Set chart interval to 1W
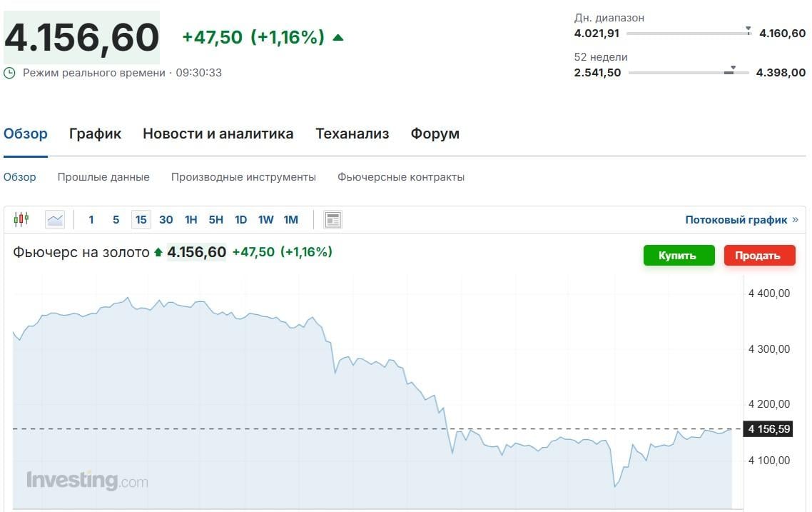Viewport: 812px width, 512px height. (265, 219)
